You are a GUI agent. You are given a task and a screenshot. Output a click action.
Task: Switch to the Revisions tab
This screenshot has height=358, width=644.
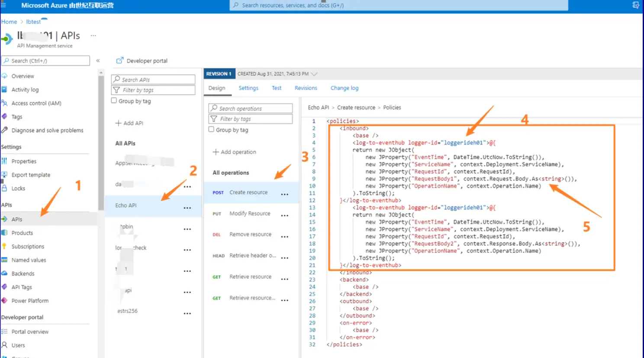coord(306,88)
